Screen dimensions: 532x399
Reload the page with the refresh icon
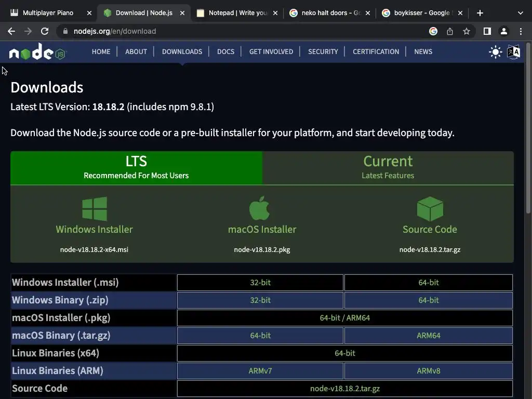click(45, 31)
